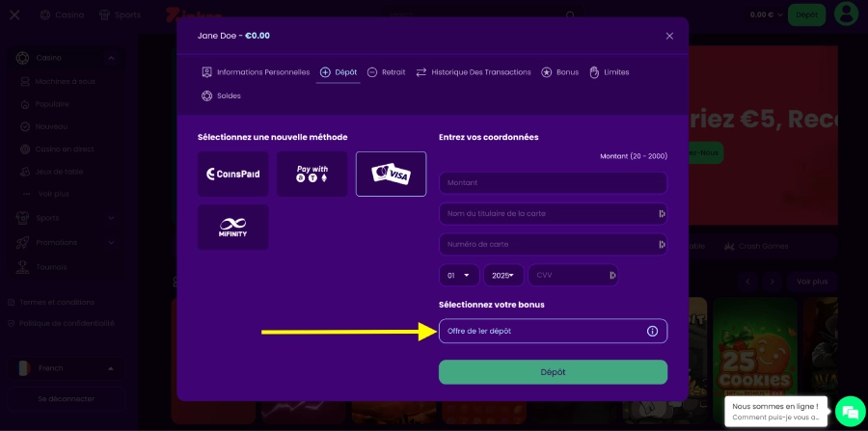Open the Soldes section
This screenshot has width=868, height=431.
point(221,95)
